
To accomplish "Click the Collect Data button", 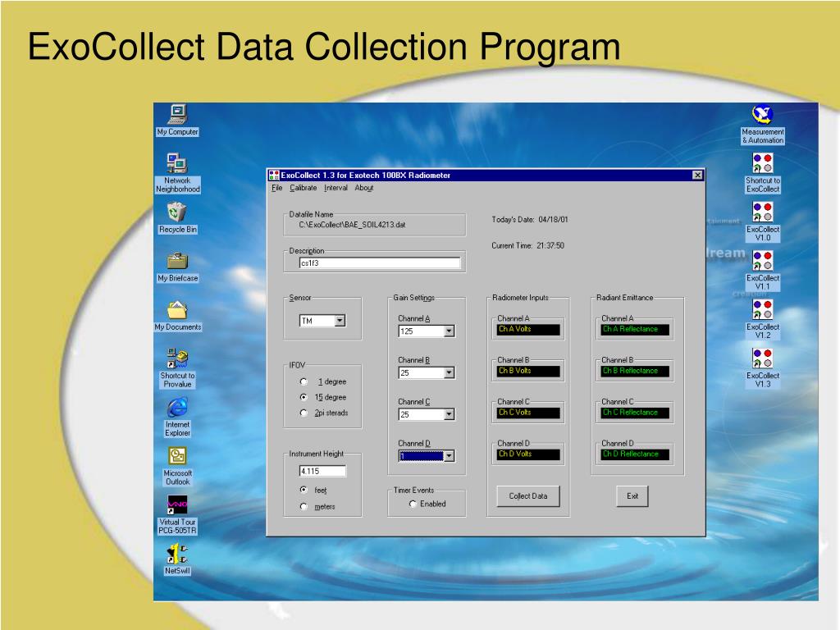I will pyautogui.click(x=528, y=496).
